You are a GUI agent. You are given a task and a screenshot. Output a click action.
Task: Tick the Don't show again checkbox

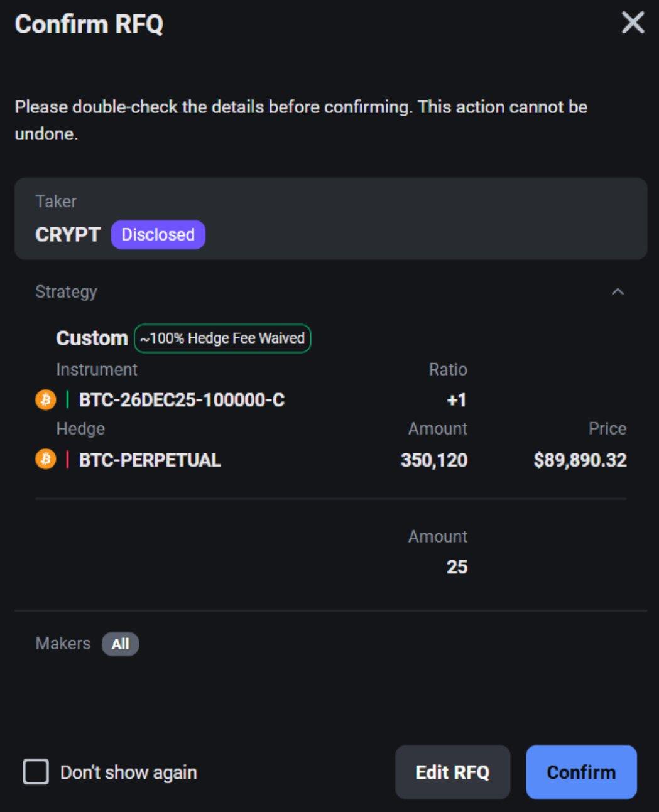36,772
